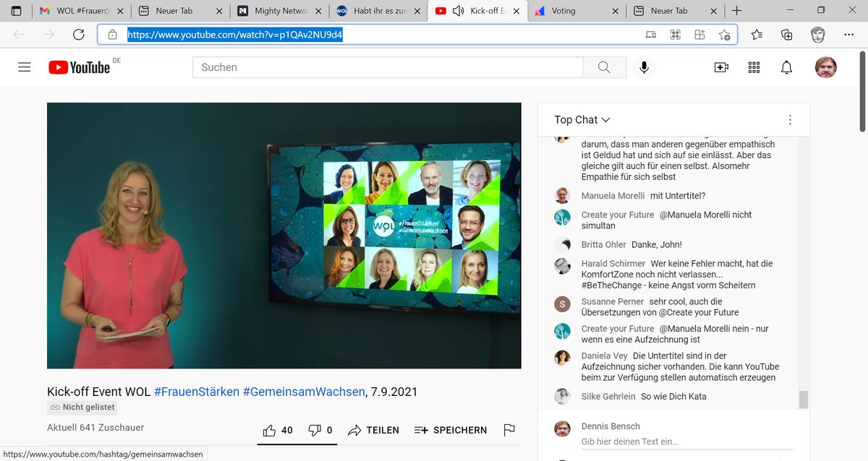The width and height of the screenshot is (868, 461).
Task: Click Dennis Bensch's avatar beside chat input
Action: [x=562, y=428]
